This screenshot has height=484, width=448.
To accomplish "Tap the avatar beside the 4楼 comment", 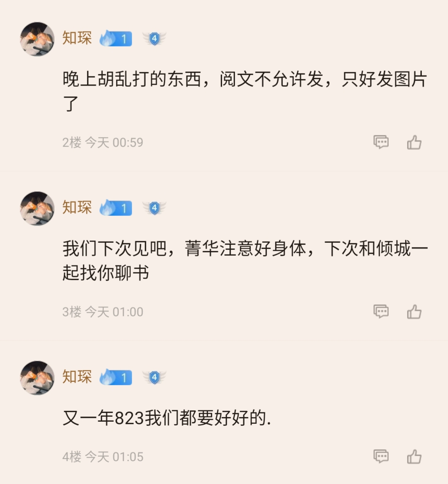I will (x=37, y=378).
